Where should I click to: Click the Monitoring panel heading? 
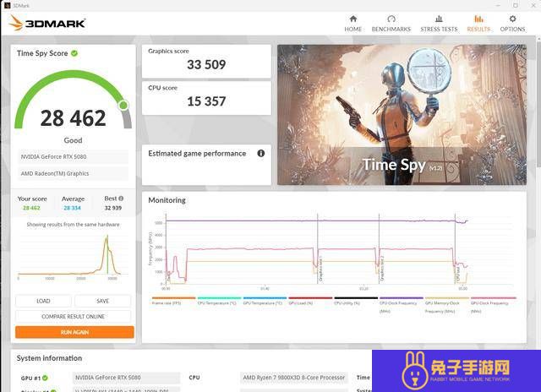[167, 200]
